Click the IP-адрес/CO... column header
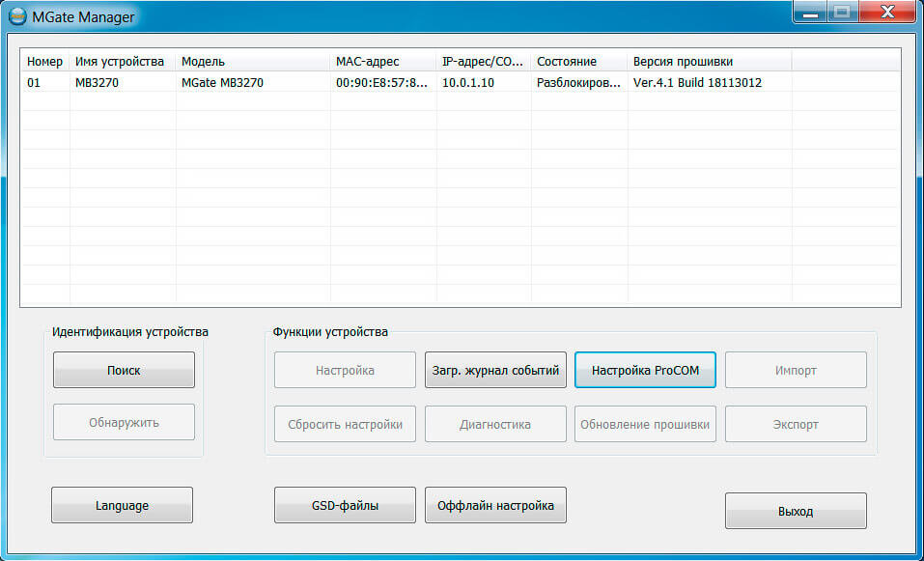This screenshot has height=561, width=924. (x=484, y=61)
